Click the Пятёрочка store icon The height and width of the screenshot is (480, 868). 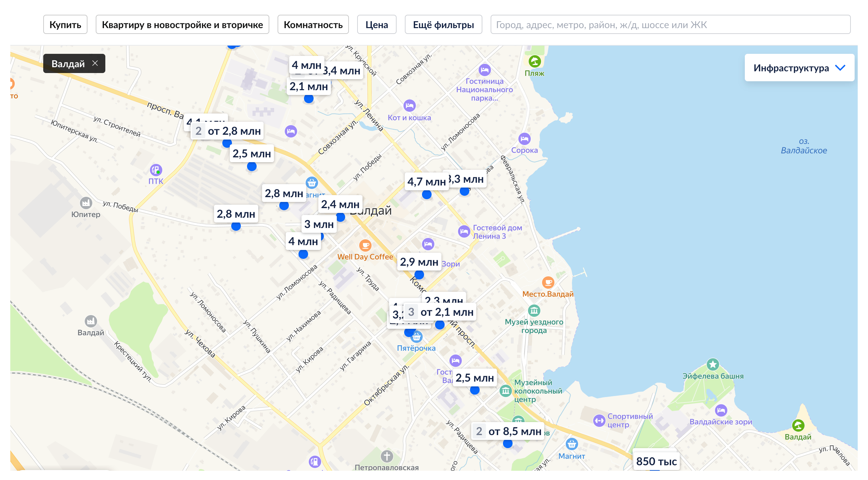416,337
